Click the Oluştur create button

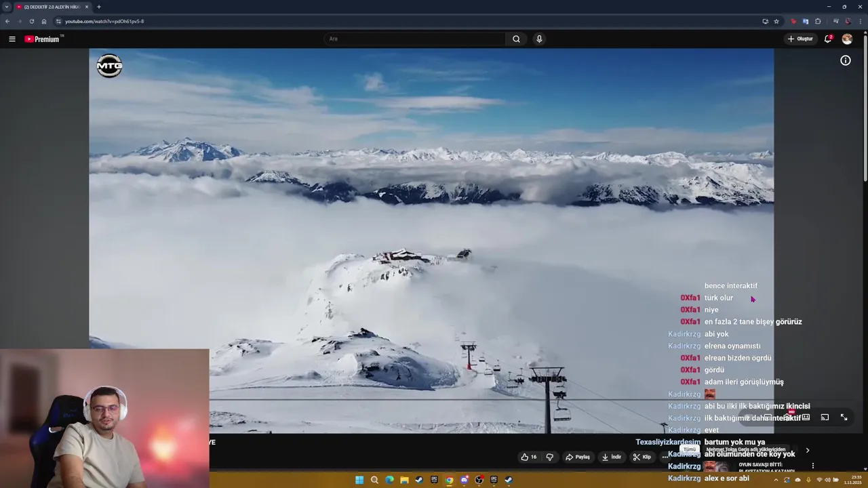(800, 39)
